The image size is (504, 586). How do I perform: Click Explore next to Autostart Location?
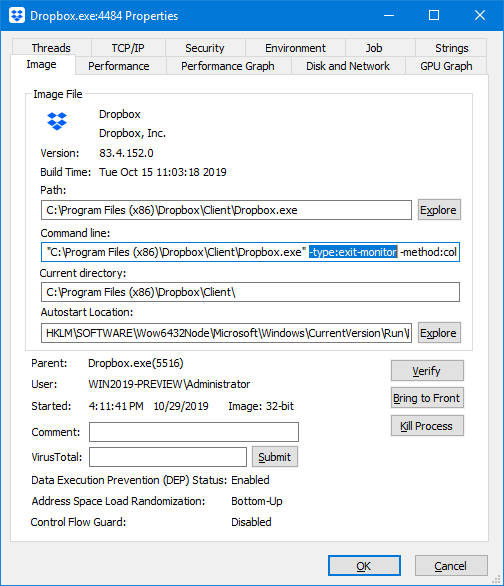pos(439,333)
